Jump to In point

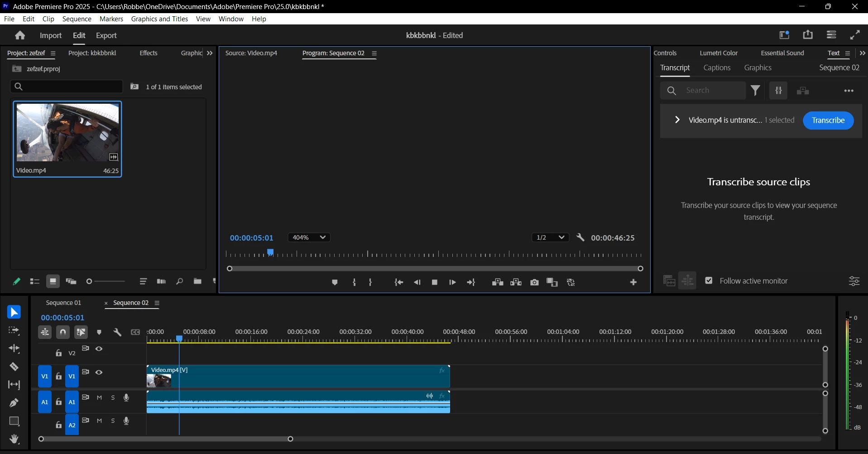coord(399,282)
